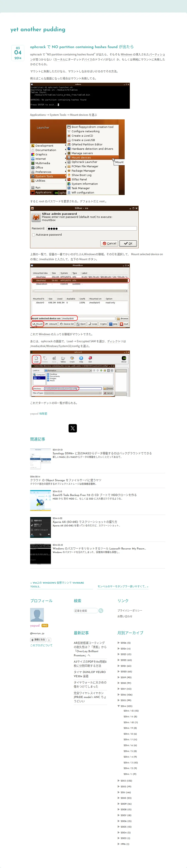Screen dimensions: 187x868
Task: Click the search magnifier icon
Action: 101,611
